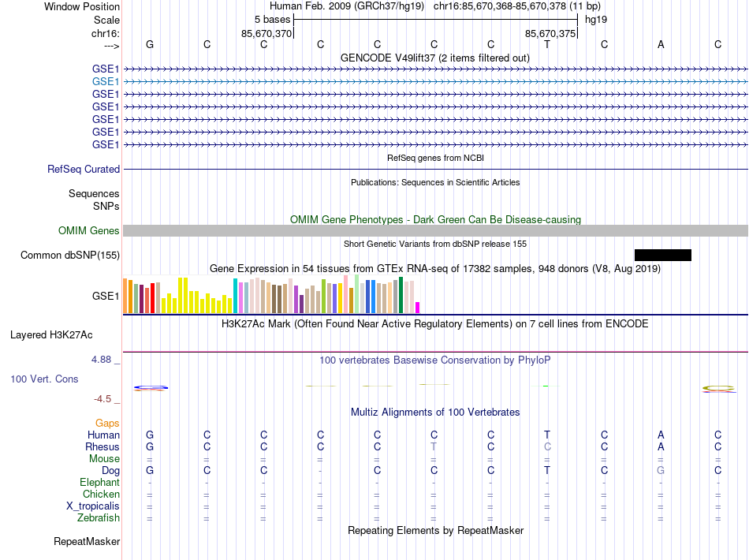Click the Window Position track label
Image resolution: width=749 pixels, height=560 pixels.
point(82,6)
